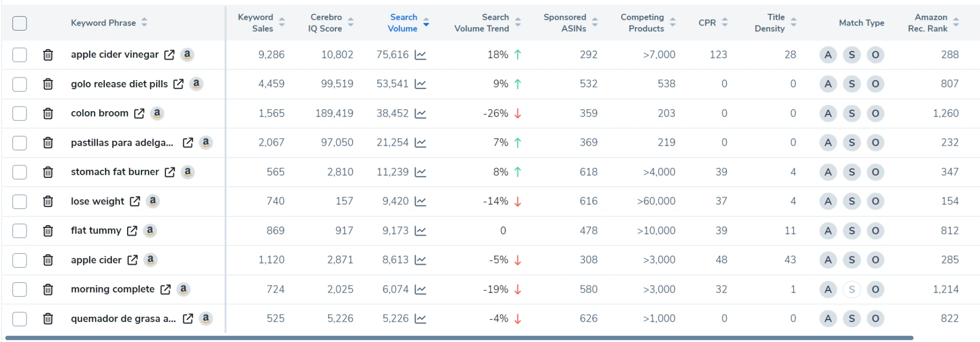Viewport: 980px width, 342px height.
Task: Click Amazon icon next to lose weight
Action: pos(153,201)
